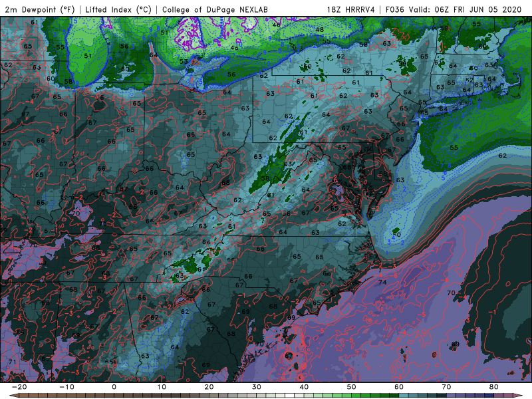Click the '10' colorbar scale label

click(x=162, y=387)
